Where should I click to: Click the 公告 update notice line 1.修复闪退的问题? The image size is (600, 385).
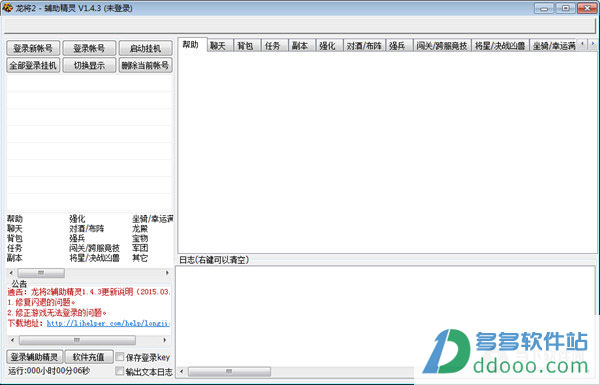click(x=42, y=302)
